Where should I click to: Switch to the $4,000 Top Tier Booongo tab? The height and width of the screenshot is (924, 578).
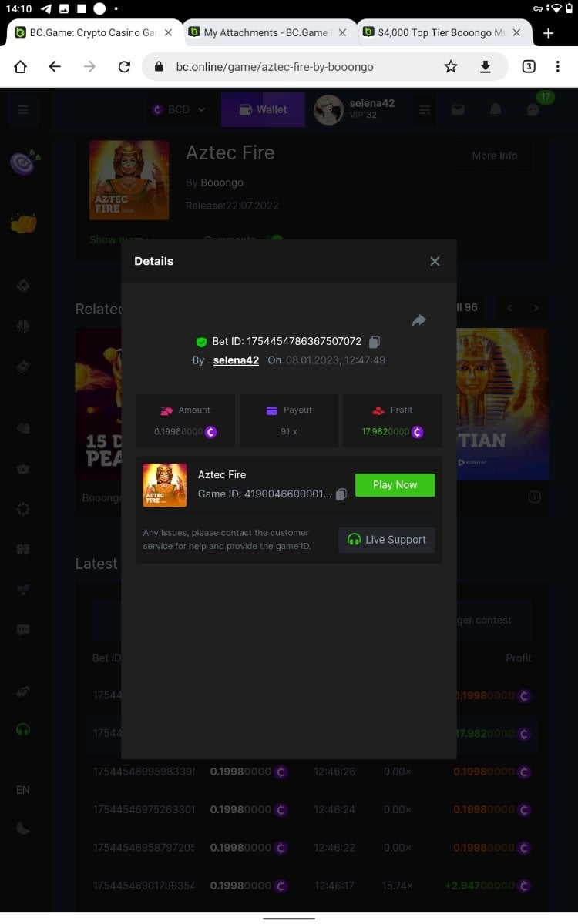tap(438, 33)
